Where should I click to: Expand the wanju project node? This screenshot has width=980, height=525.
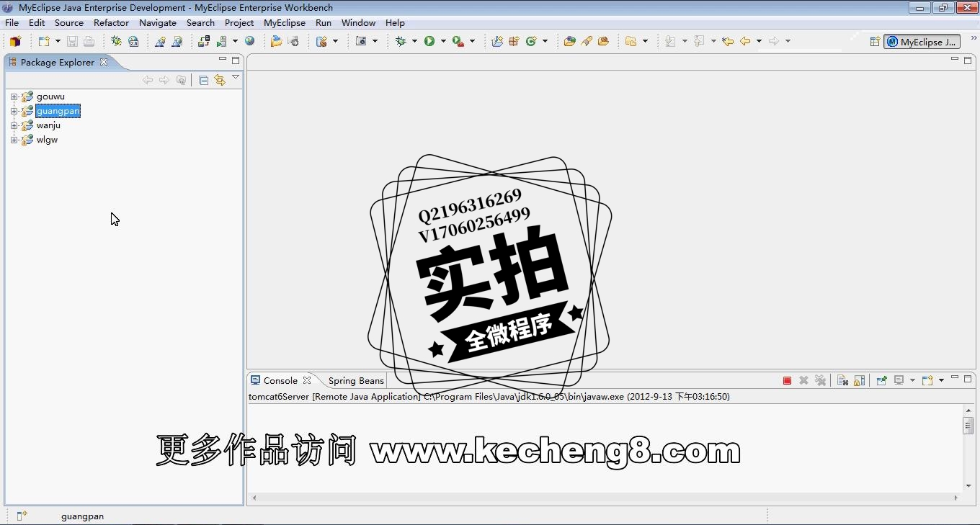[x=14, y=125]
